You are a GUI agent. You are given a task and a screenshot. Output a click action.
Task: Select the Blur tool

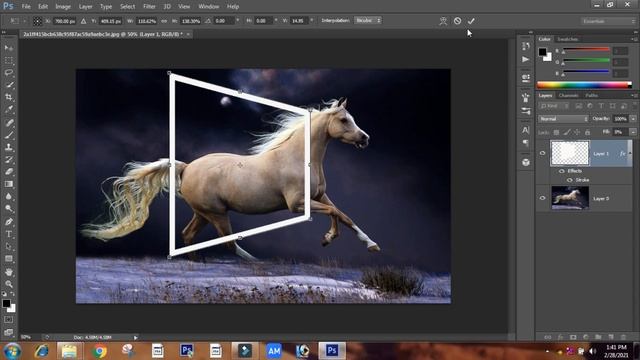tap(9, 196)
